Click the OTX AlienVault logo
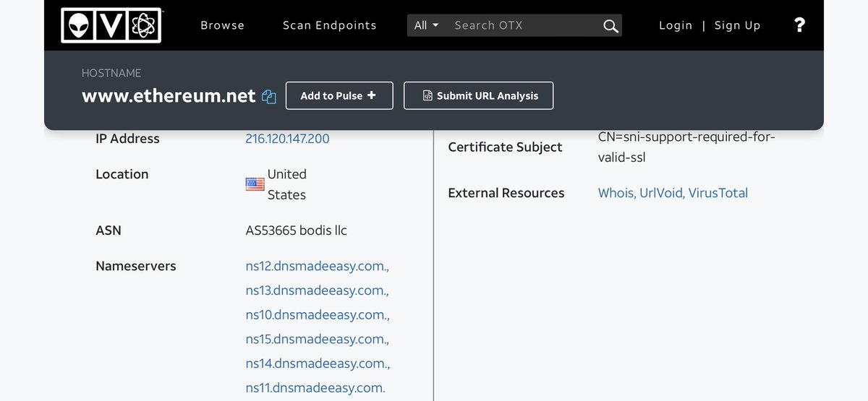Screen dimensions: 868x401 pyautogui.click(x=111, y=25)
